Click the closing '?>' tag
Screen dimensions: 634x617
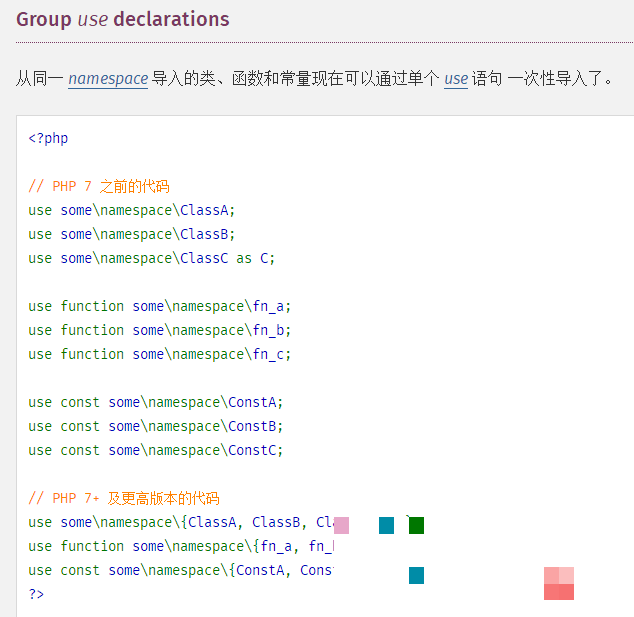[36, 594]
